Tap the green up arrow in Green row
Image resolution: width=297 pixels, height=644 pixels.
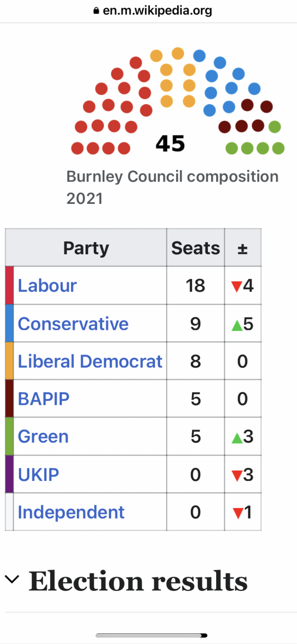click(236, 438)
